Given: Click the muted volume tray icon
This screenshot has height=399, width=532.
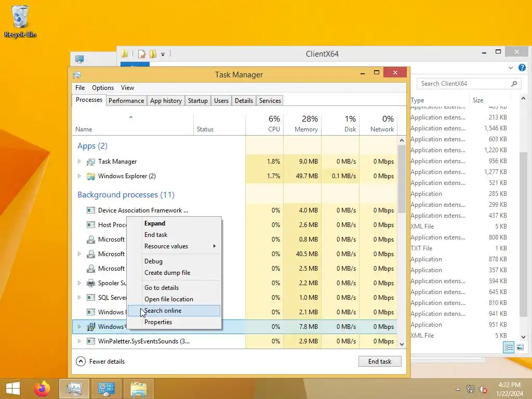Looking at the screenshot, I should click(483, 389).
